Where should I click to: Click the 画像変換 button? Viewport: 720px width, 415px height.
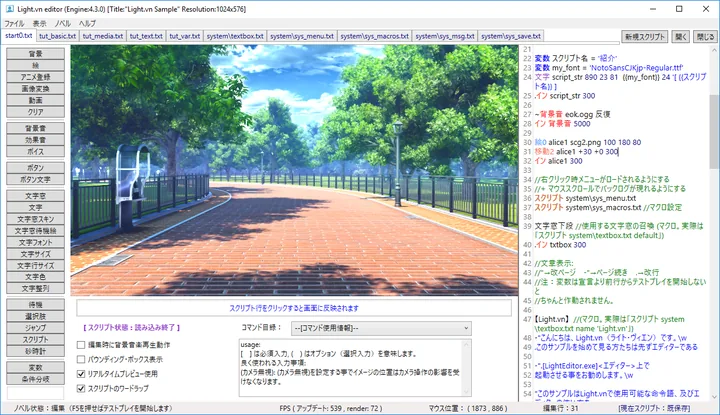tap(35, 89)
